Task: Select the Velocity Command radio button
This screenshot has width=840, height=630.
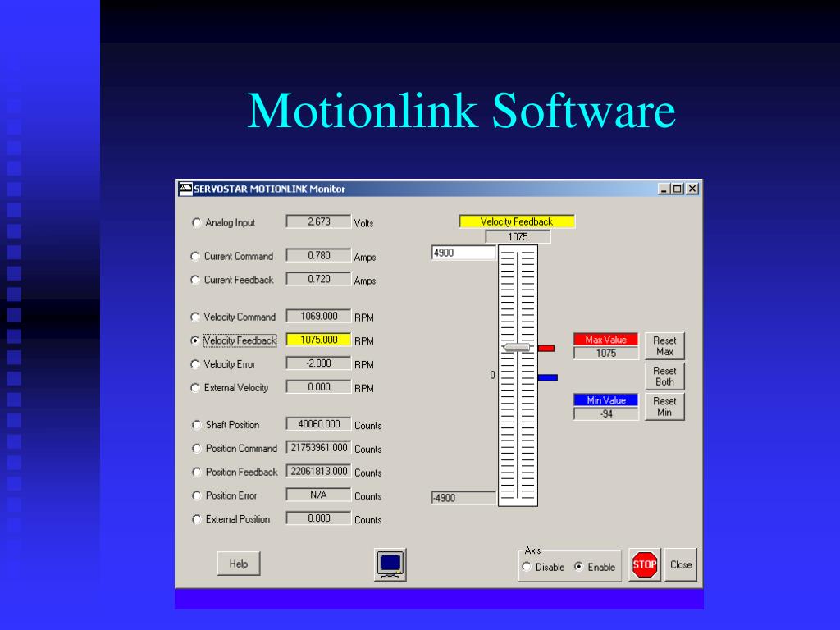Action: coord(195,317)
